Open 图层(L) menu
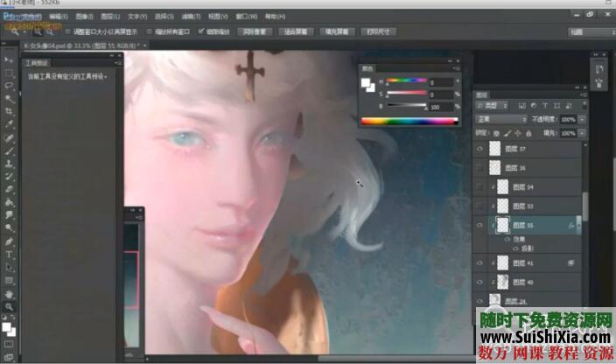The image size is (616, 364). click(110, 17)
